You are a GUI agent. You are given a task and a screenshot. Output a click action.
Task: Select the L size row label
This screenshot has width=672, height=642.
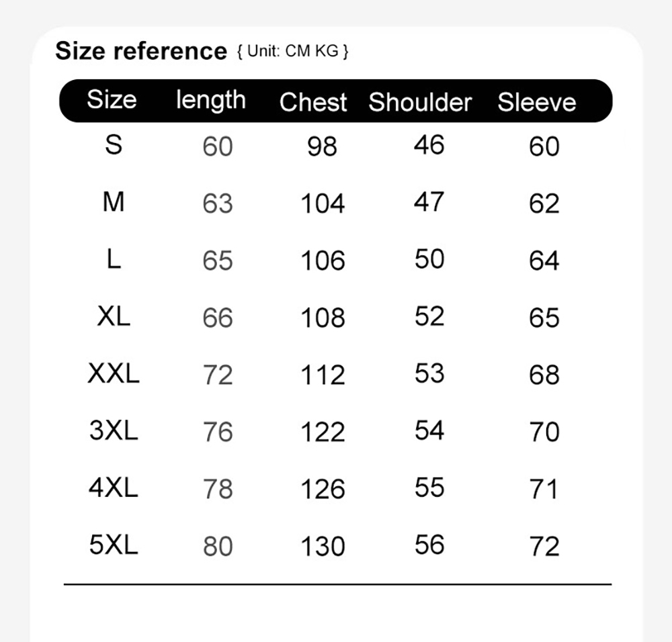(114, 259)
